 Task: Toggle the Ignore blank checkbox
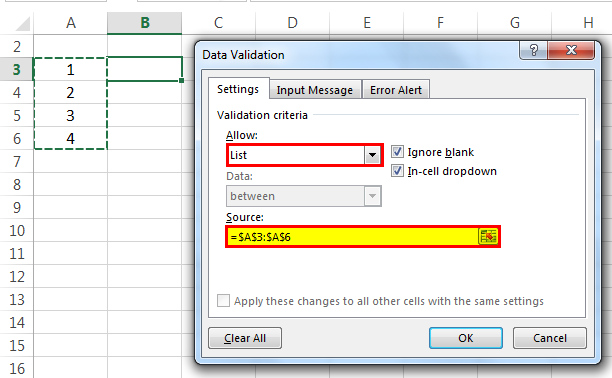(397, 152)
